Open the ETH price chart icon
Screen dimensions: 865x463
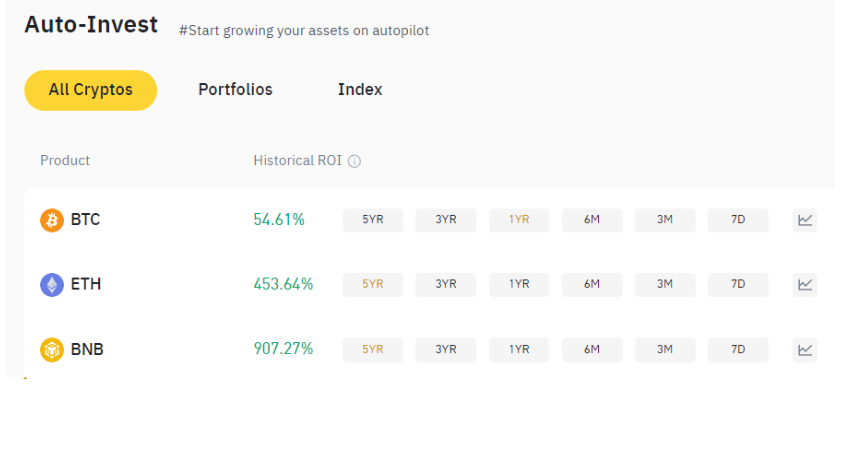tap(805, 285)
